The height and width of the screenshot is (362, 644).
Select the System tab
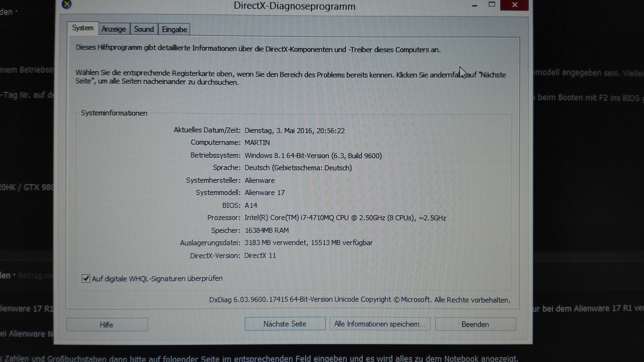tap(83, 28)
